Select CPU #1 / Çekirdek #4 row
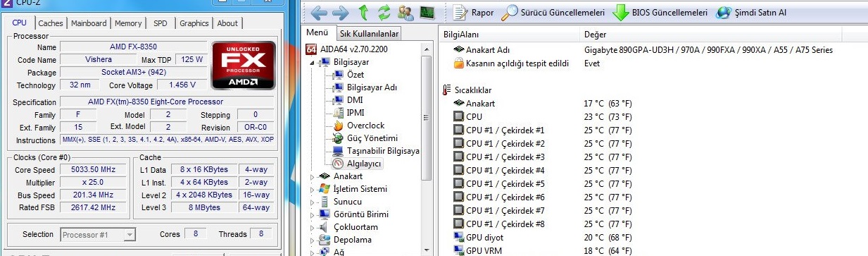The height and width of the screenshot is (256, 868). click(653, 171)
